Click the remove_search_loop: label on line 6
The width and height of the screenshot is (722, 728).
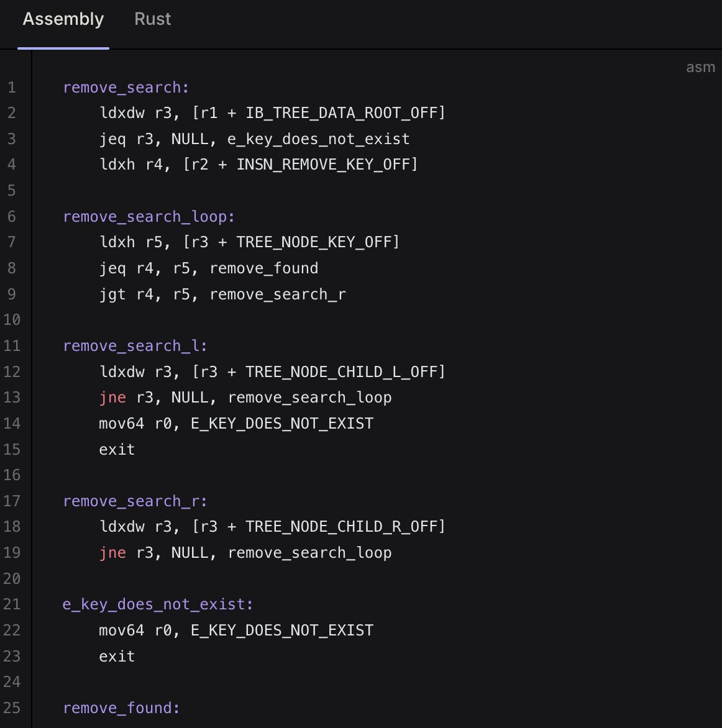point(149,217)
